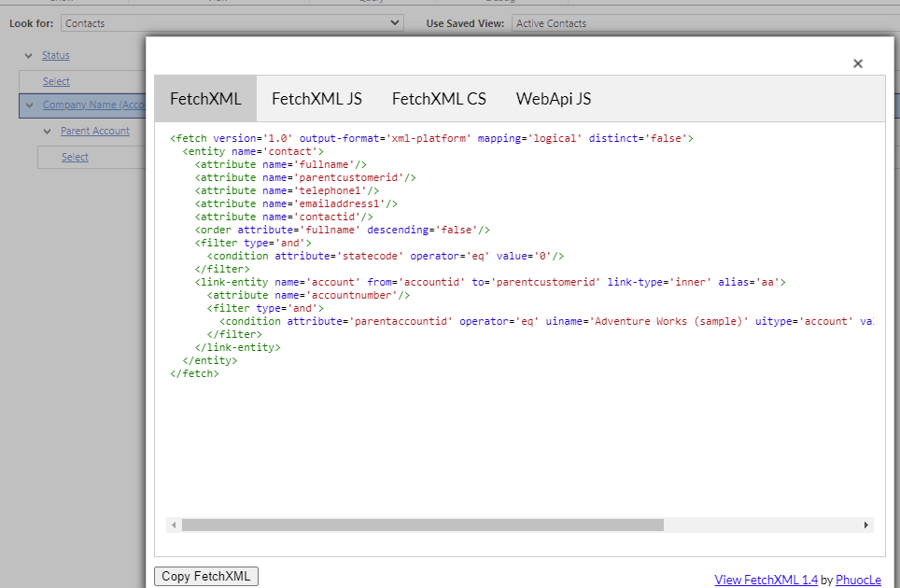
Task: Click the Parent Account filter link
Action: point(97,131)
